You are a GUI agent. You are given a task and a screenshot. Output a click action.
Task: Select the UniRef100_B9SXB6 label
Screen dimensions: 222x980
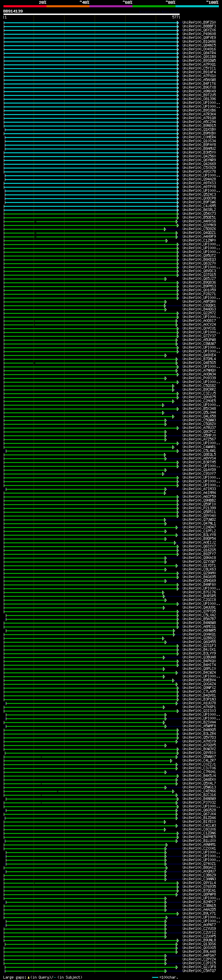pos(199,110)
